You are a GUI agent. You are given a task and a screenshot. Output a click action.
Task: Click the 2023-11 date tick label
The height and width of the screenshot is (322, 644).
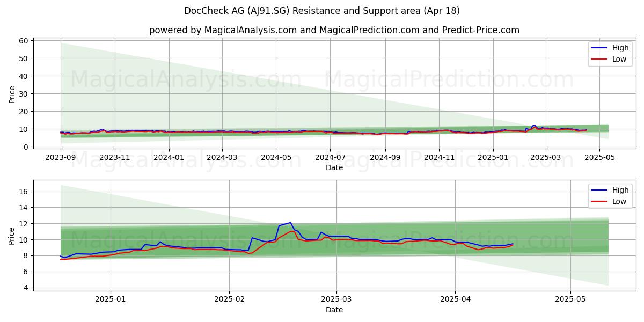click(115, 158)
